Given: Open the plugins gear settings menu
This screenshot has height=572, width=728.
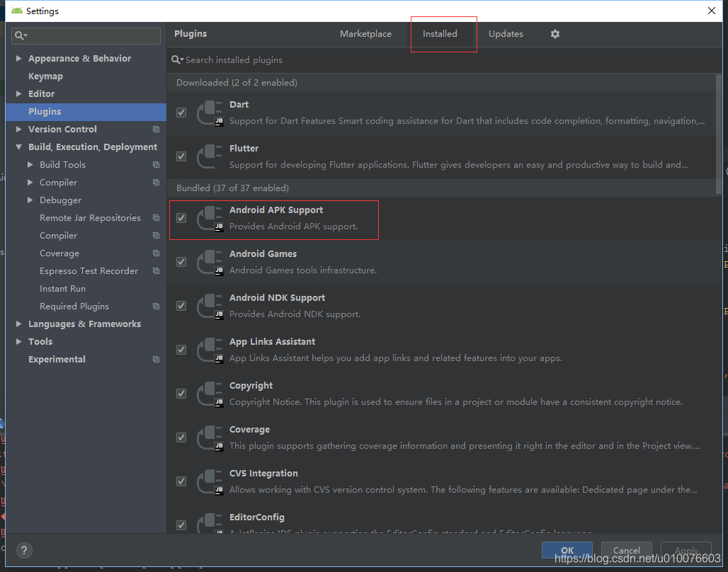Looking at the screenshot, I should point(554,34).
